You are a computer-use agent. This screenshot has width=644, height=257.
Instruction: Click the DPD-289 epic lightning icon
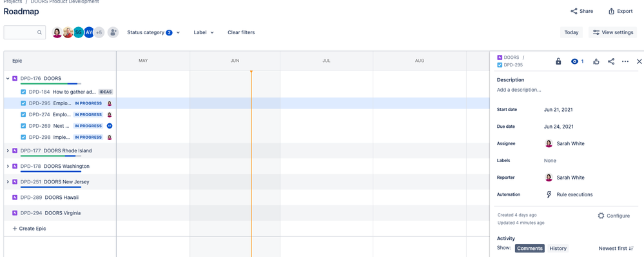(x=15, y=198)
